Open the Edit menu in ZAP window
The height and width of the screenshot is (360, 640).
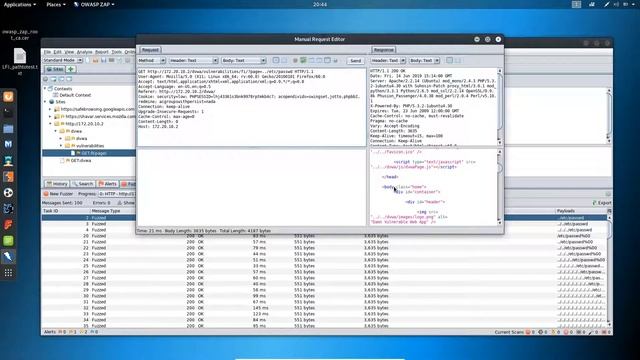click(58, 52)
